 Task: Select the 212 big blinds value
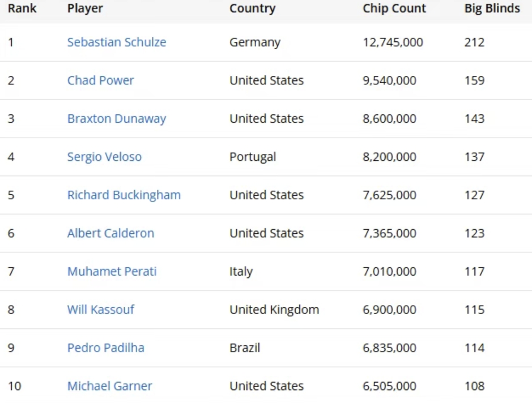click(474, 42)
